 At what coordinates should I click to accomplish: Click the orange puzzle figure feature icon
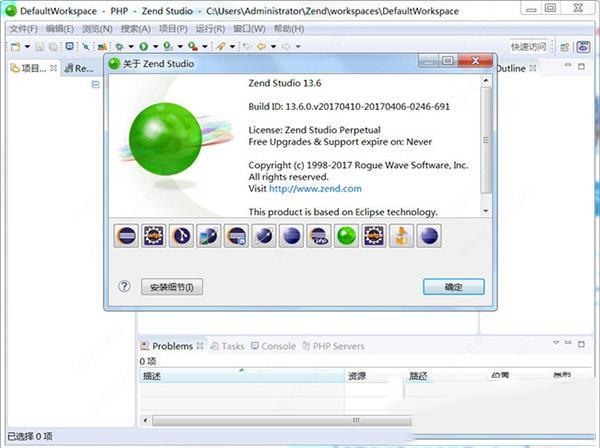[401, 236]
